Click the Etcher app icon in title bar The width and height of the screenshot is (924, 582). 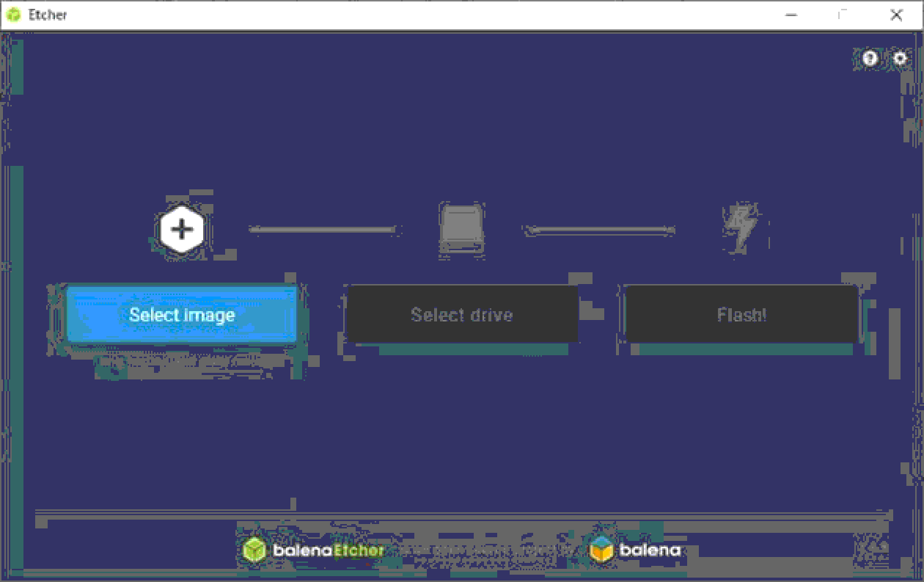13,15
